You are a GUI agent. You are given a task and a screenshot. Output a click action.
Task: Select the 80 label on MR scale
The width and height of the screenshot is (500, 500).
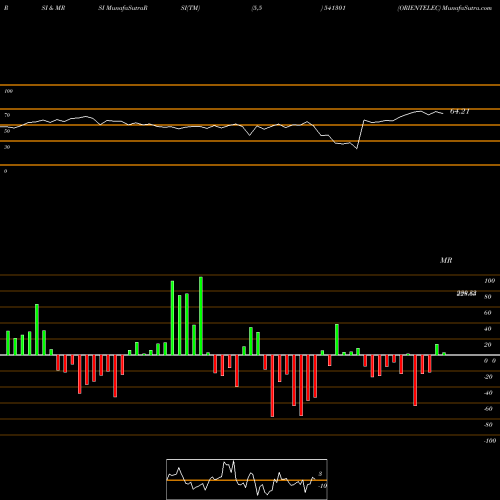click(488, 297)
